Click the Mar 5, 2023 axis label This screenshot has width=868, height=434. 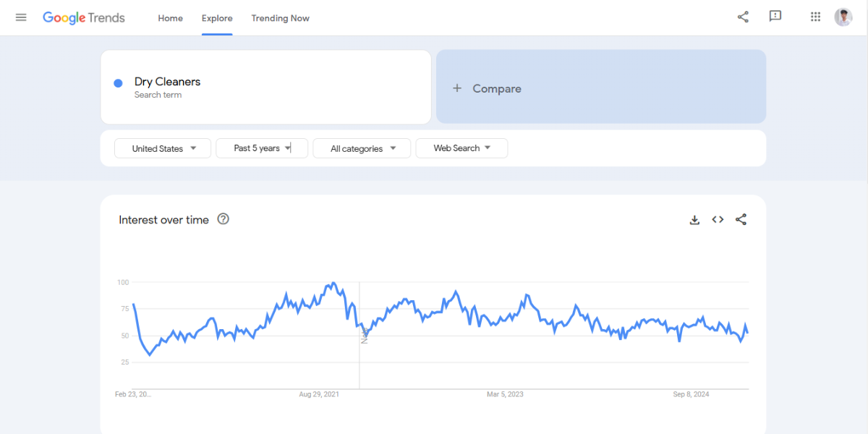tap(505, 394)
